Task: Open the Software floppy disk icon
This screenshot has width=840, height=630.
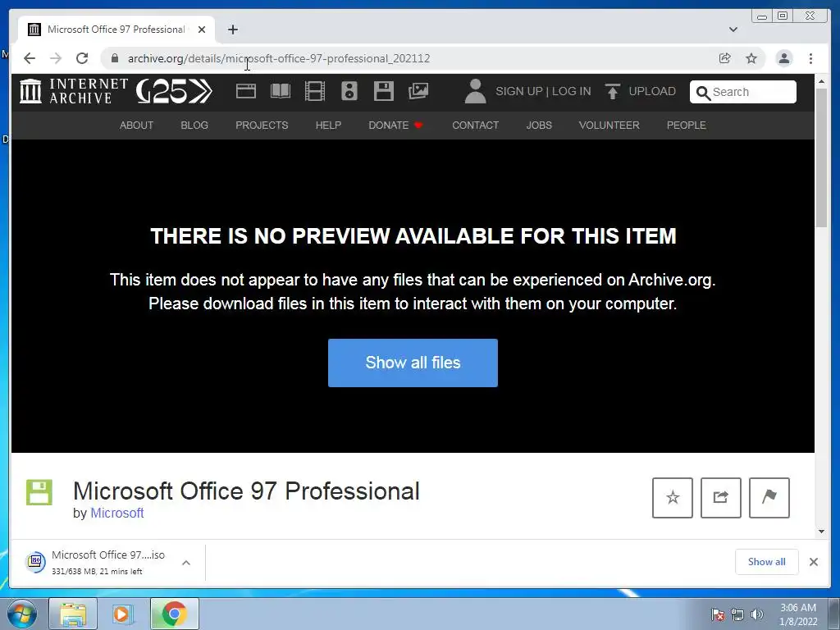Action: click(x=384, y=91)
